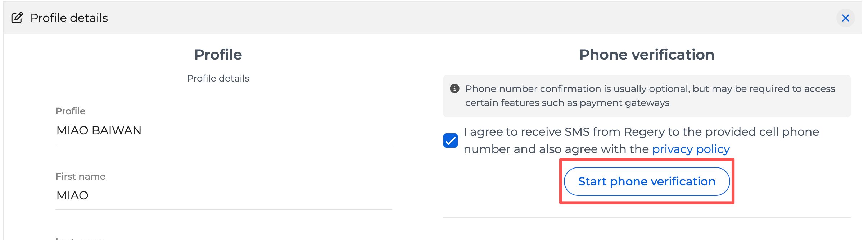Viewport: 868px width, 240px height.
Task: Click the edit pencil icon in header
Action: pos(17,18)
